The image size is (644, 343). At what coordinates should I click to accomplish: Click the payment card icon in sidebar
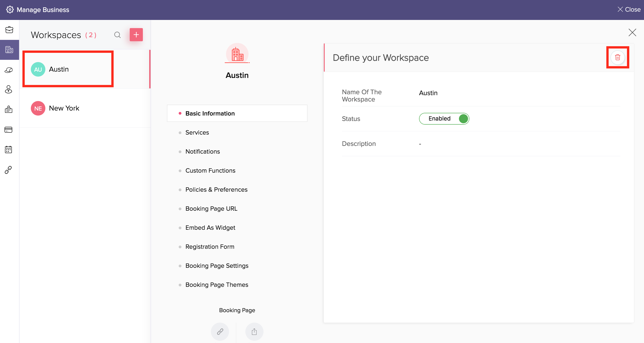(8, 130)
